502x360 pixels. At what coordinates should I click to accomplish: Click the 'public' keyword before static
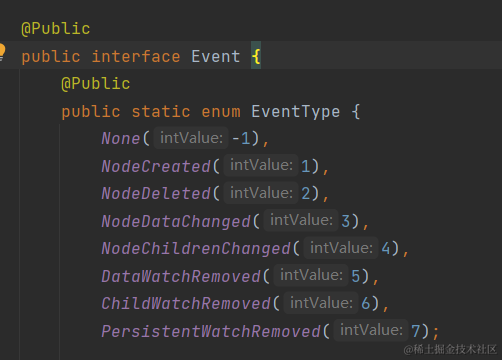[x=91, y=112]
